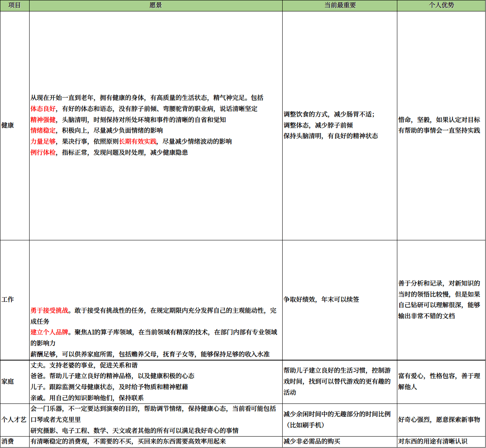Select the 愿景 column header
The height and width of the screenshot is (448, 486).
pos(156,6)
